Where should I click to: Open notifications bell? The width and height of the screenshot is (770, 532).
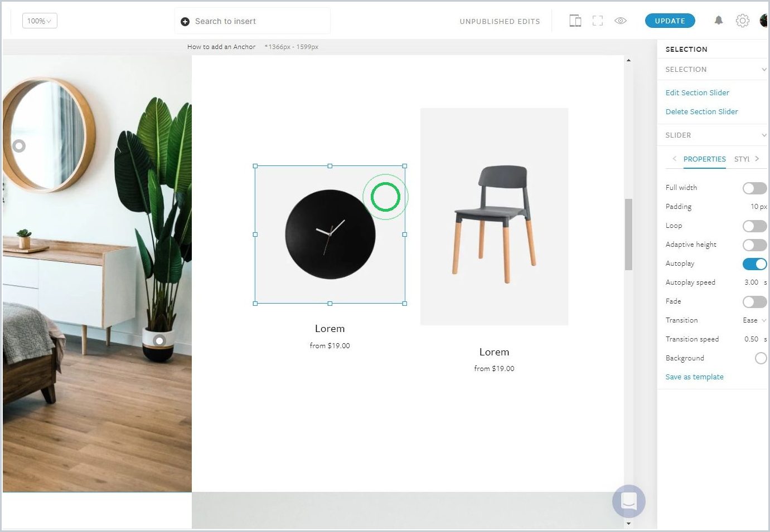(719, 21)
